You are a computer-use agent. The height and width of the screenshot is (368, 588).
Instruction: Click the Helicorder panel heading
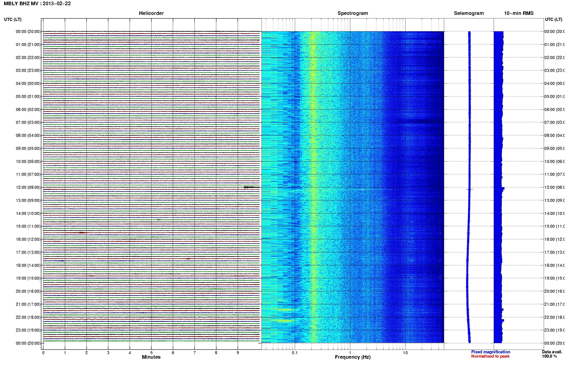coord(151,13)
